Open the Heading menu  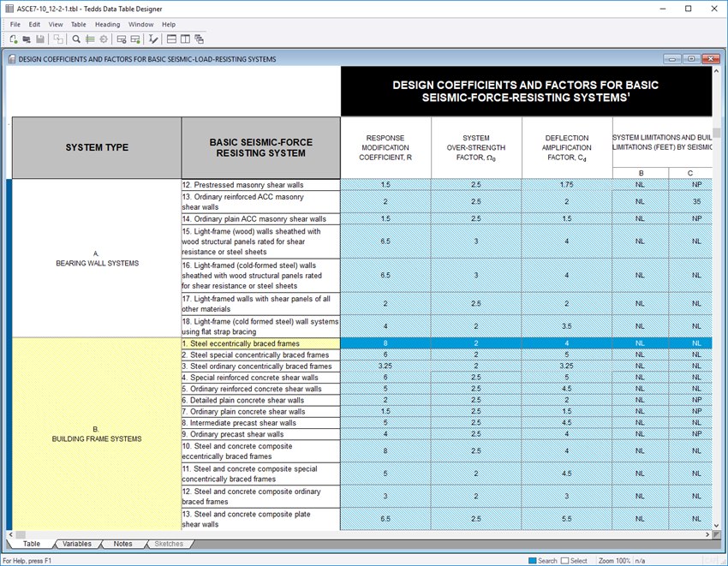[x=107, y=24]
